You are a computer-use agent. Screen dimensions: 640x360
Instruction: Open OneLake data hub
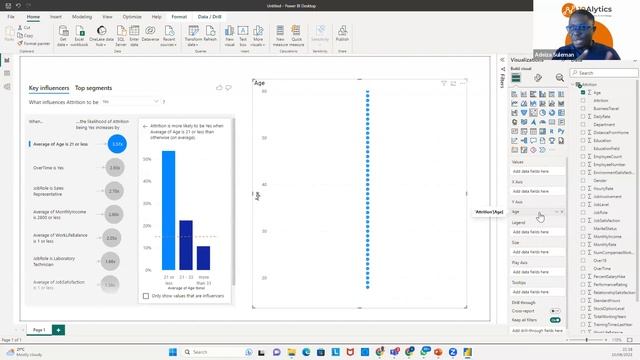101,36
